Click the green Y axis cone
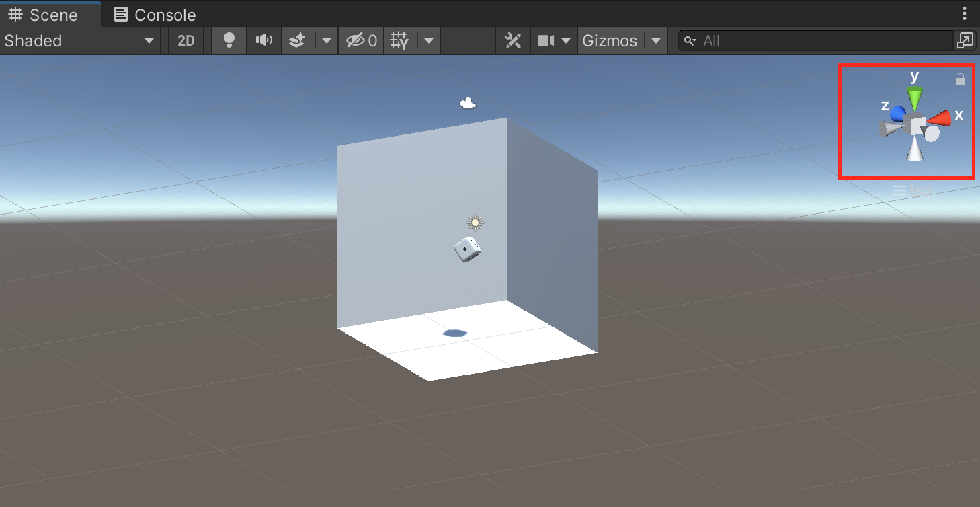The height and width of the screenshot is (507, 980). [x=914, y=99]
